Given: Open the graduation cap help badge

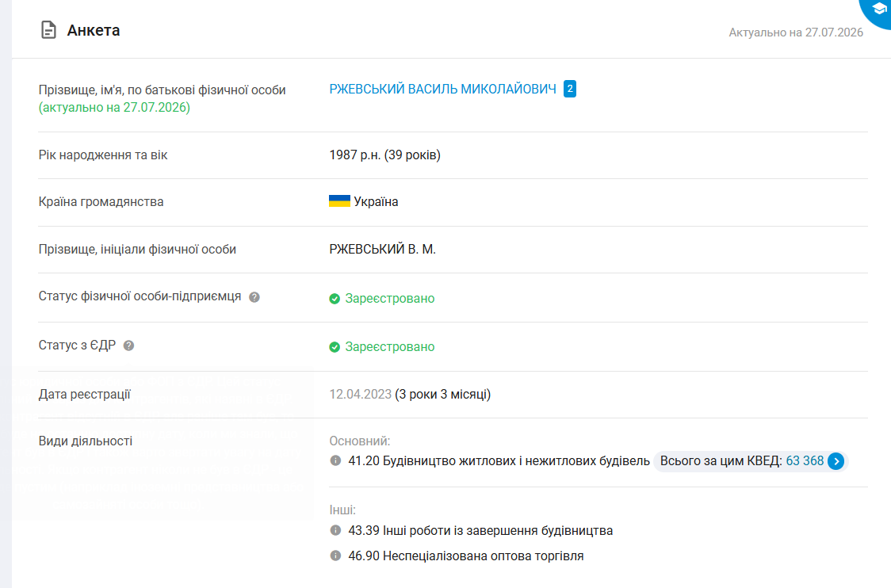Looking at the screenshot, I should [x=878, y=10].
